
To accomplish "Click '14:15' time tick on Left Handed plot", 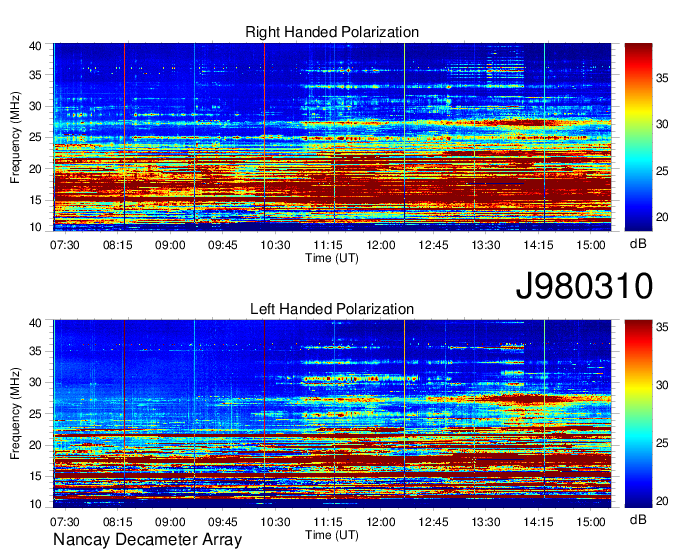I will click(x=538, y=522).
